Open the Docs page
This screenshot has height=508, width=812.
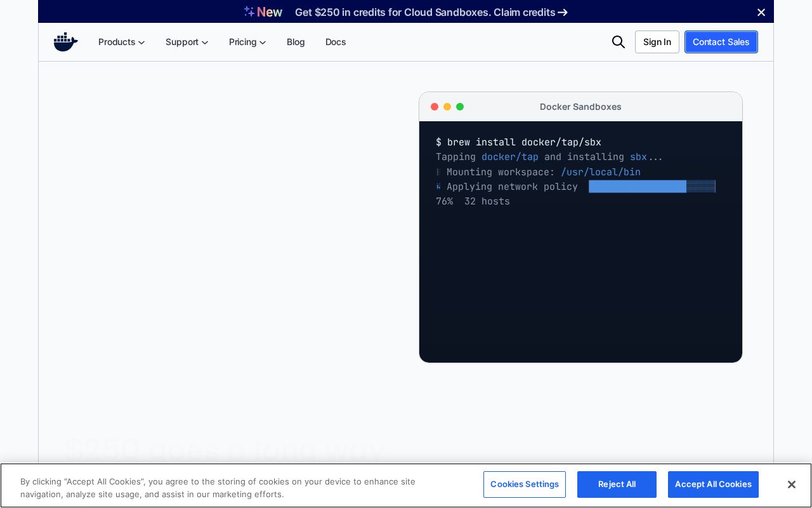336,42
